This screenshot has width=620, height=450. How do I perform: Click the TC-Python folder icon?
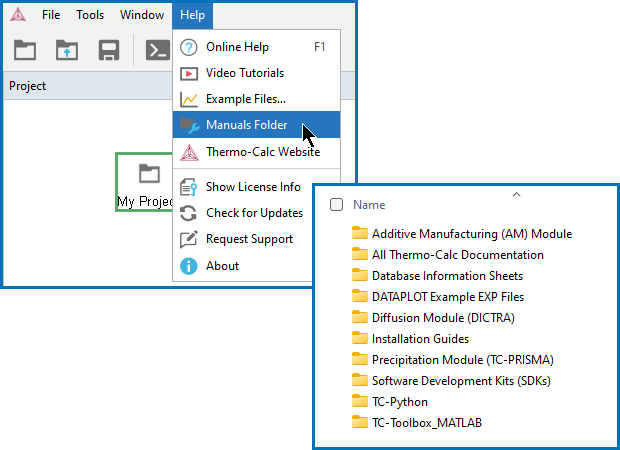(x=360, y=401)
